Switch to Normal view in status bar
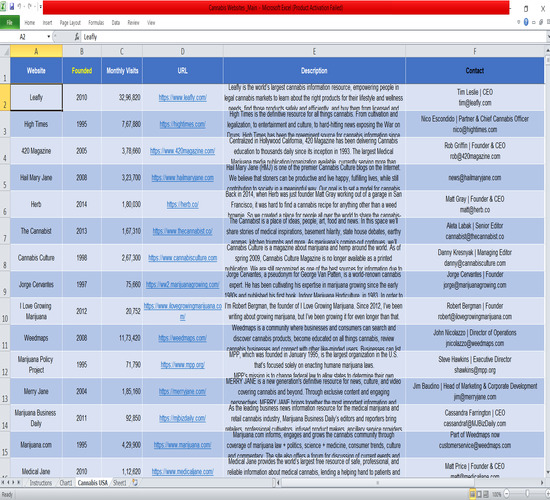 click(472, 494)
